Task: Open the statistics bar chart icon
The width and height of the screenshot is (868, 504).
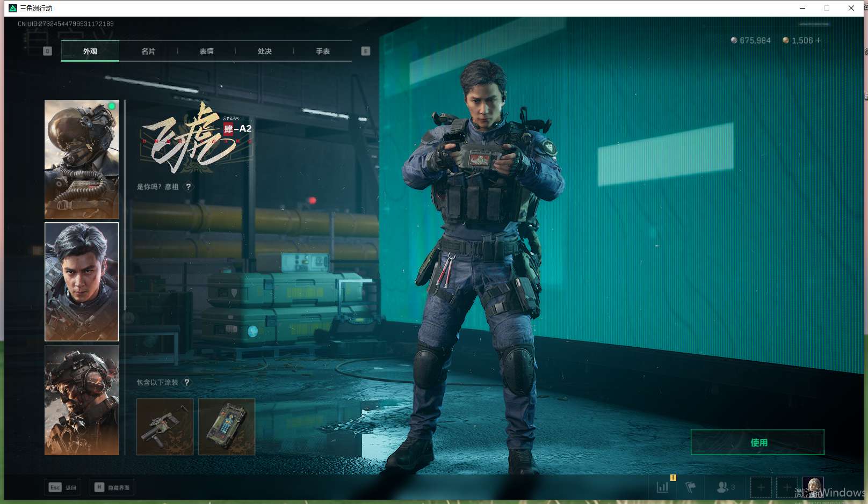Action: [x=663, y=487]
